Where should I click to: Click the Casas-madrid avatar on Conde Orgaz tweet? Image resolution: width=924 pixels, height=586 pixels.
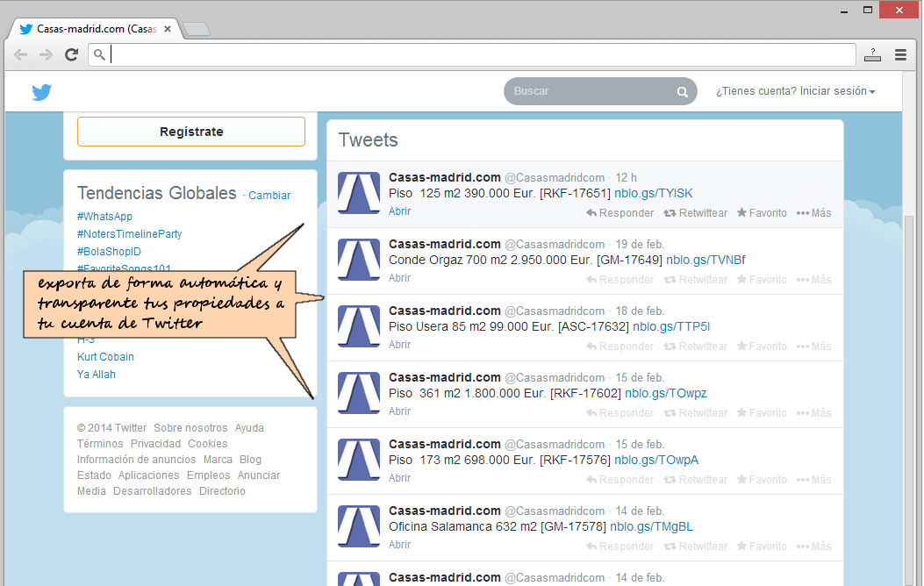pyautogui.click(x=359, y=260)
